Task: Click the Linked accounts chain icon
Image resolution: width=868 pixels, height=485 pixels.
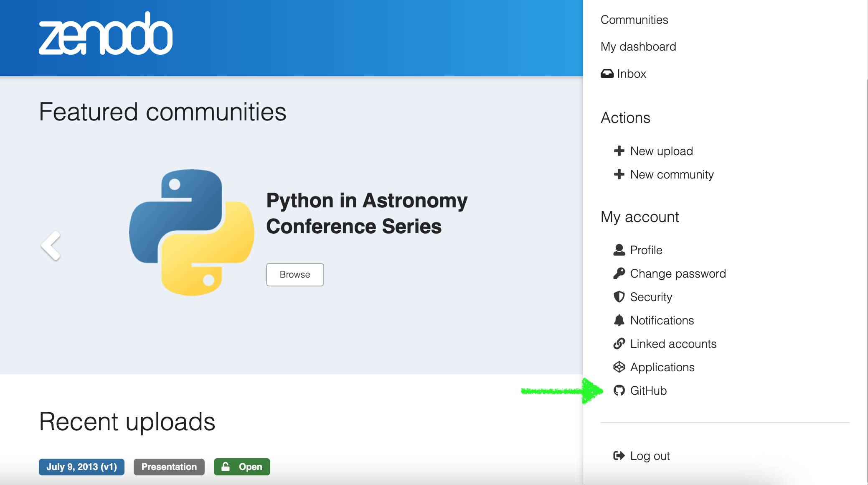Action: click(618, 344)
